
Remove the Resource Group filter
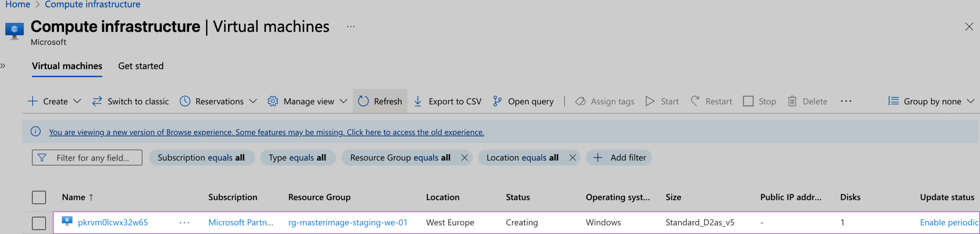pyautogui.click(x=464, y=158)
